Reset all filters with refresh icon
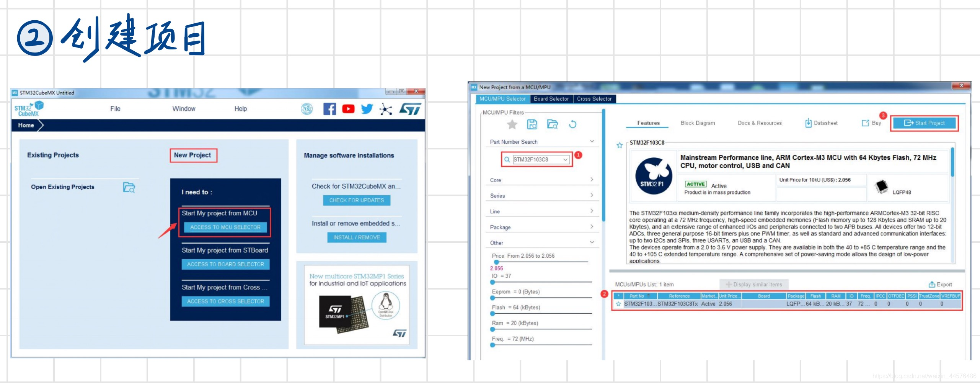The height and width of the screenshot is (383, 980). [x=572, y=124]
